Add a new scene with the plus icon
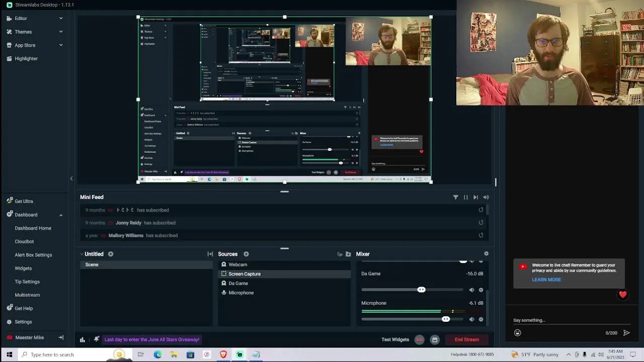The height and width of the screenshot is (362, 644). pos(111,254)
